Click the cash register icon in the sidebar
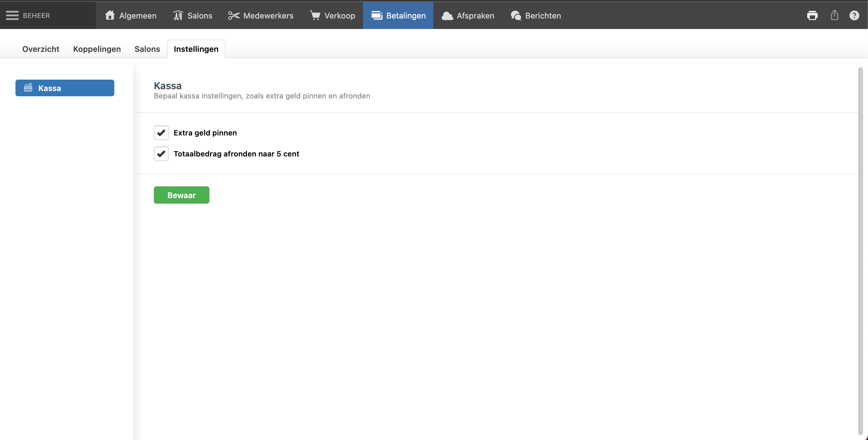 [28, 88]
